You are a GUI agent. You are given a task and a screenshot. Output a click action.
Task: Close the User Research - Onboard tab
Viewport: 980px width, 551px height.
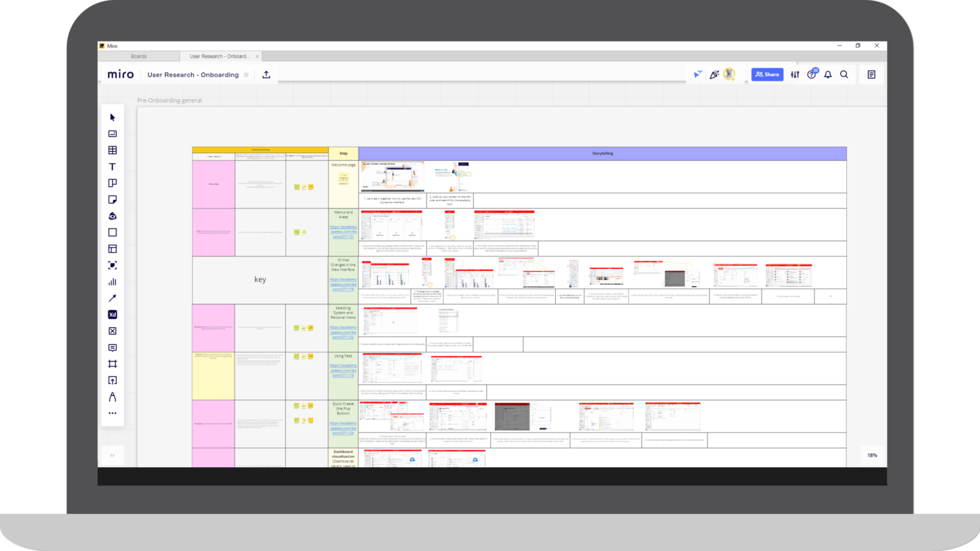click(257, 56)
